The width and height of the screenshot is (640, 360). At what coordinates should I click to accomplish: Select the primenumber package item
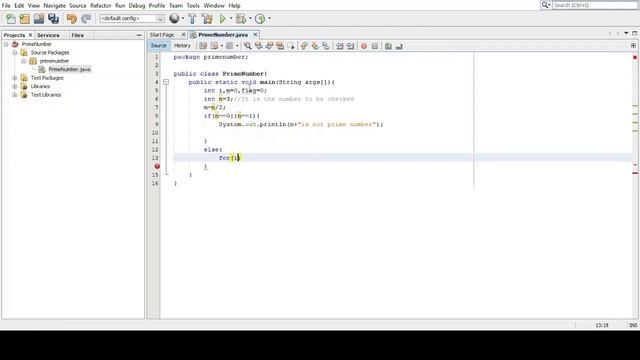[x=54, y=61]
